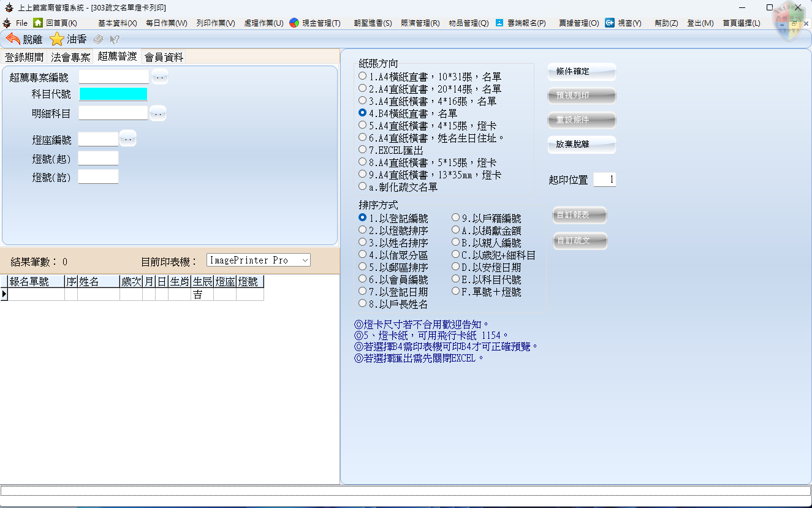Open lookup button next to 超薦專案編號

pyautogui.click(x=159, y=77)
